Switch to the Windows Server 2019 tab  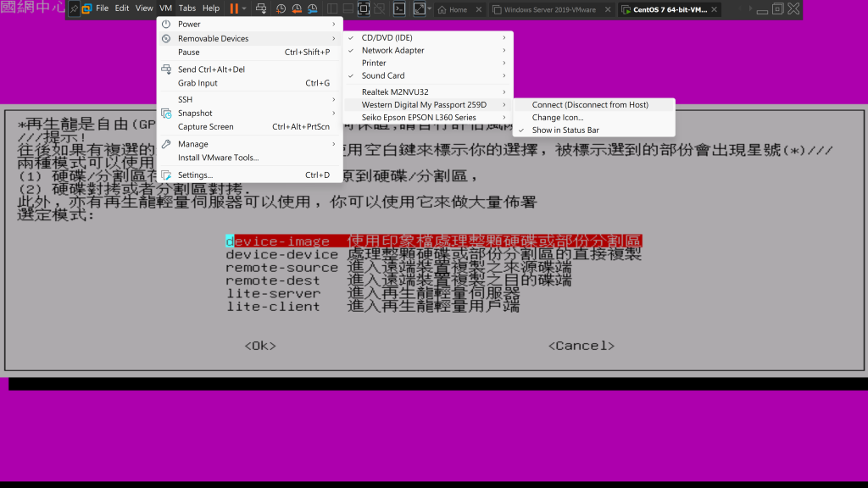pyautogui.click(x=549, y=10)
